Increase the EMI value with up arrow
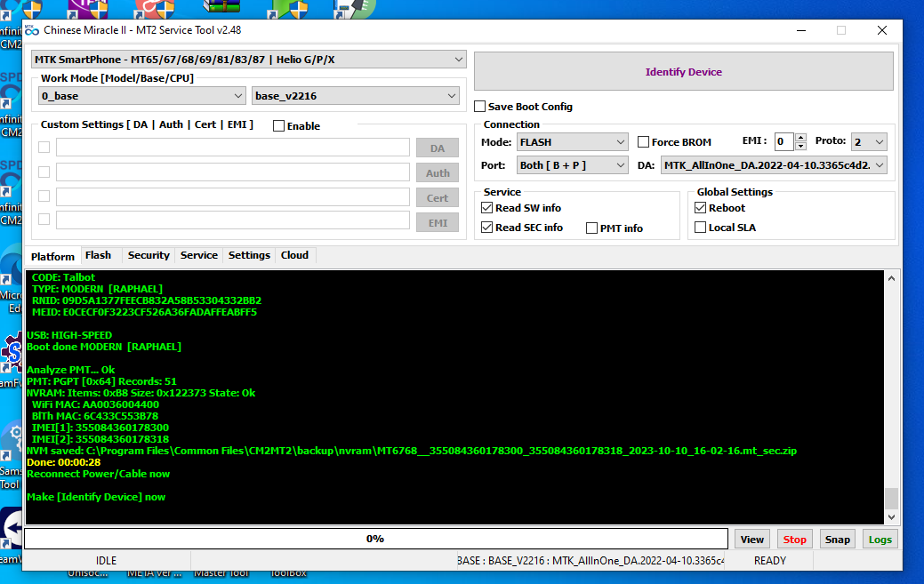 (x=800, y=138)
